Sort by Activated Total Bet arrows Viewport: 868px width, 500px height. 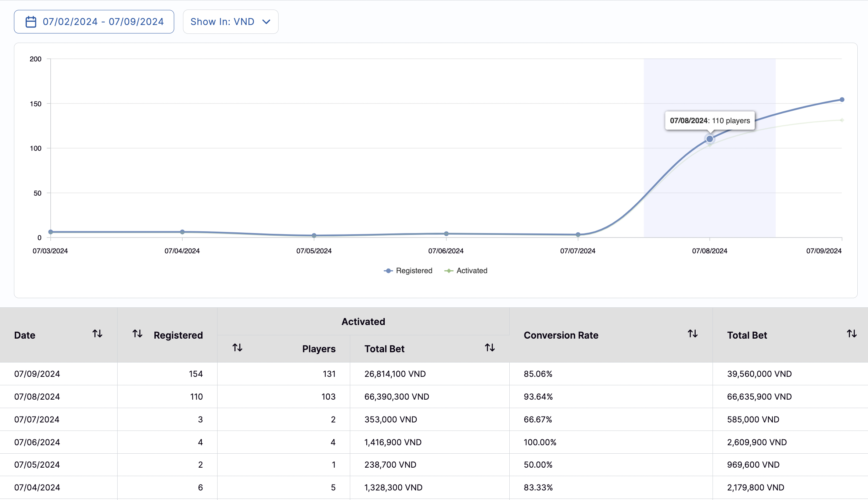click(489, 347)
